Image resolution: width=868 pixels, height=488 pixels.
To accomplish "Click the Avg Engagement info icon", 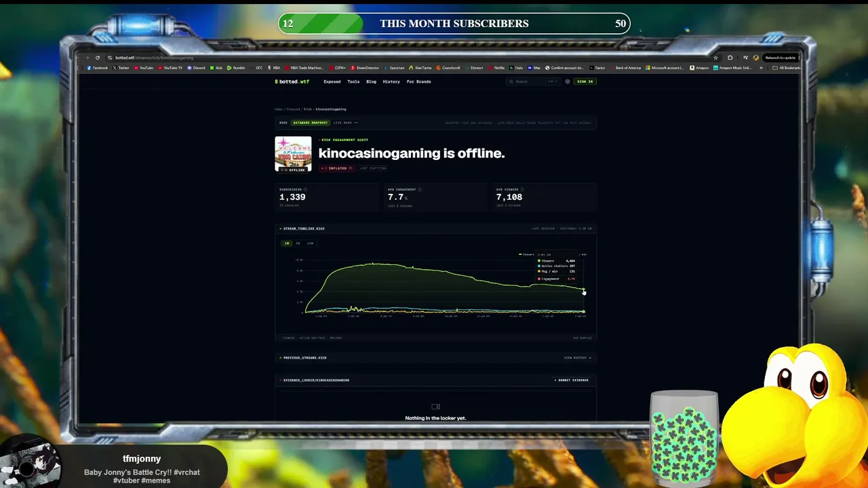I will [x=420, y=190].
